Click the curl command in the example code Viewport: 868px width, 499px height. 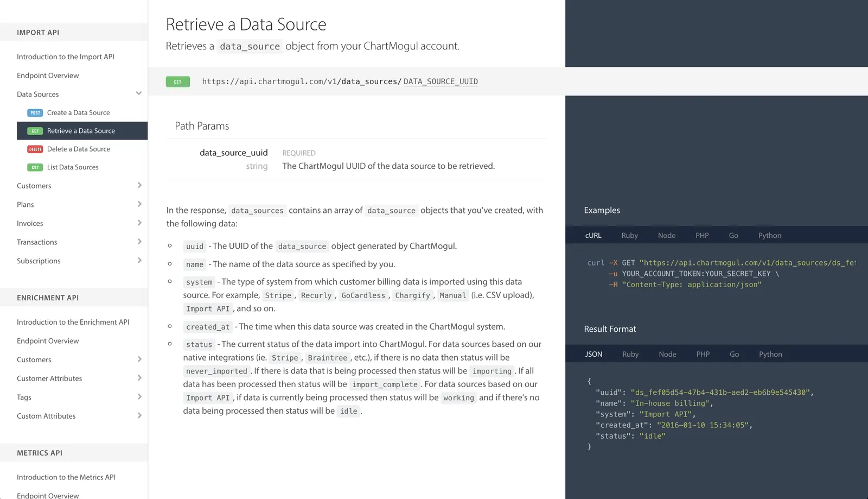click(x=596, y=263)
